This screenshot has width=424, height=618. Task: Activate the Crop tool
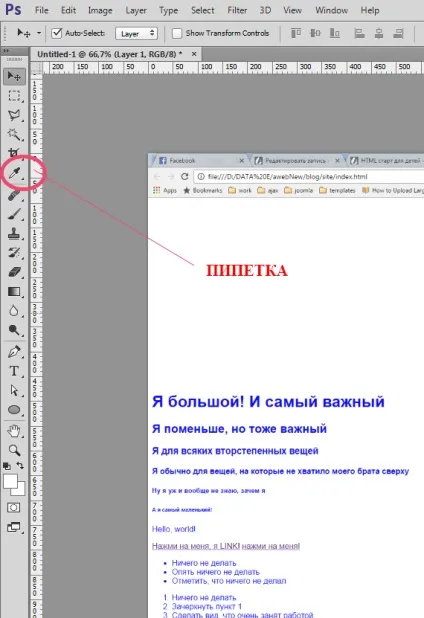pos(14,153)
